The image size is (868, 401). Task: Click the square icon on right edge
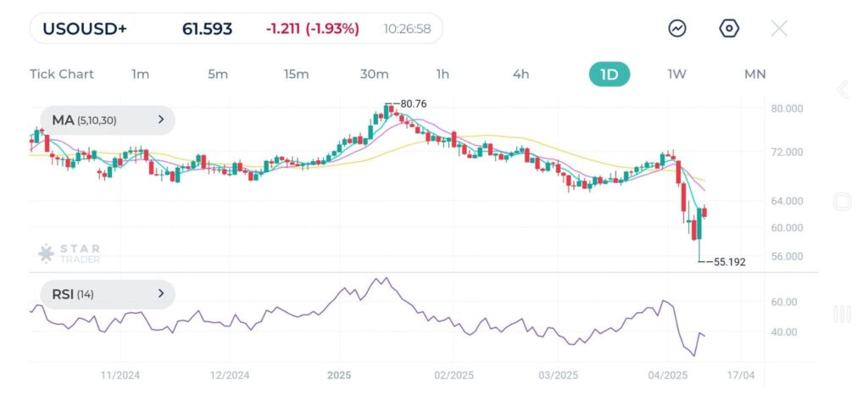[x=842, y=202]
